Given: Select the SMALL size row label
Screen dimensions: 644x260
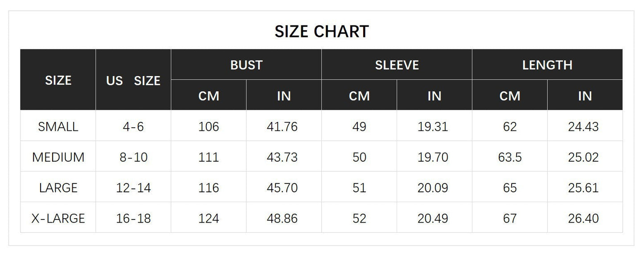Looking at the screenshot, I should point(58,127).
